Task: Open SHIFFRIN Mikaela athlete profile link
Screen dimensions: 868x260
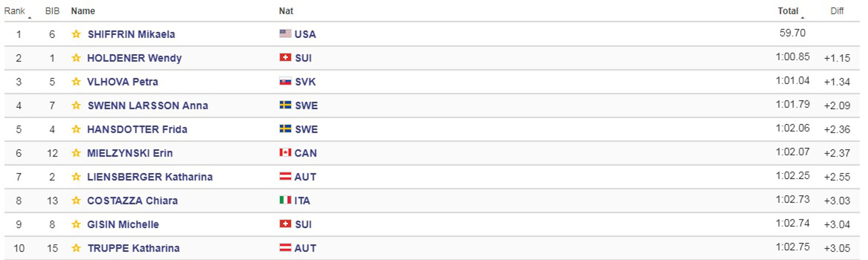Action: [131, 34]
